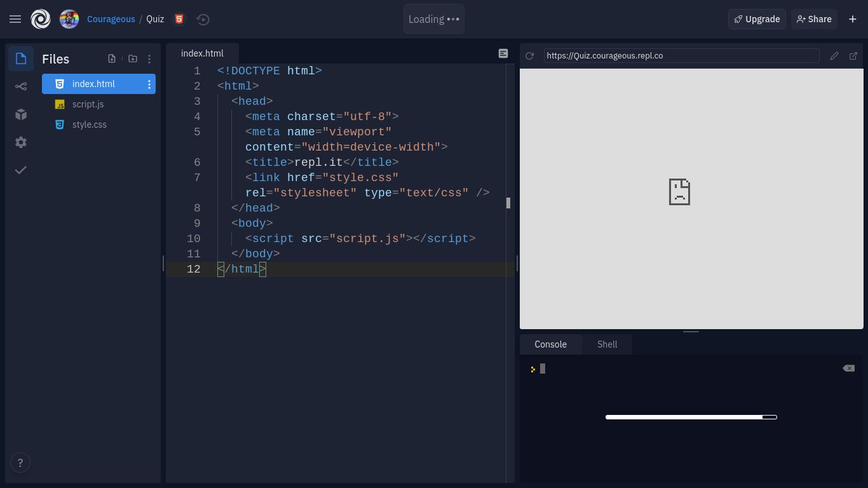Open the Unit tests checkmark icon

pyautogui.click(x=21, y=170)
